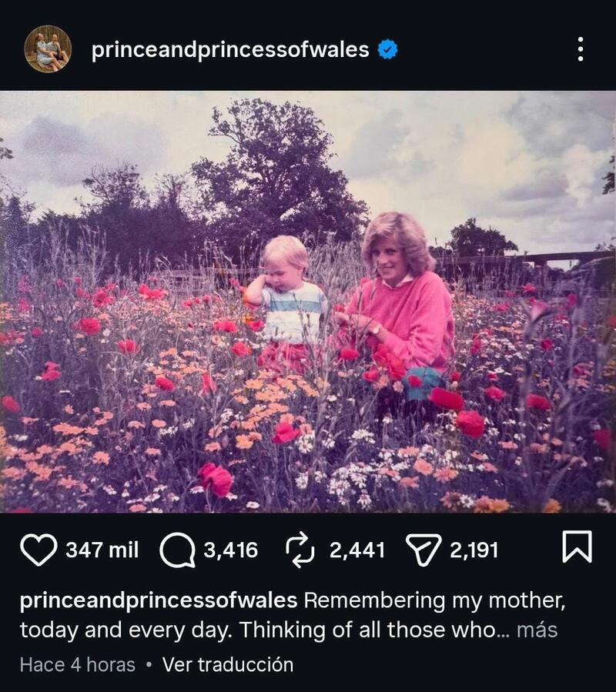Screen dimensions: 616x692
Task: View the 2,191 shares count
Action: pyautogui.click(x=473, y=550)
